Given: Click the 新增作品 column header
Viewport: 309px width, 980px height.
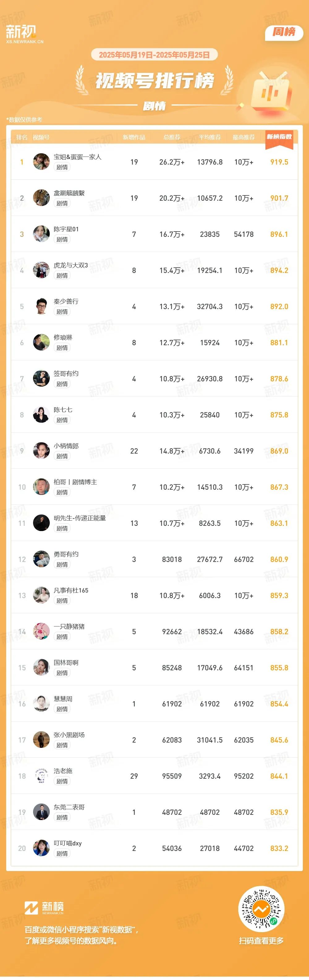Looking at the screenshot, I should 134,137.
